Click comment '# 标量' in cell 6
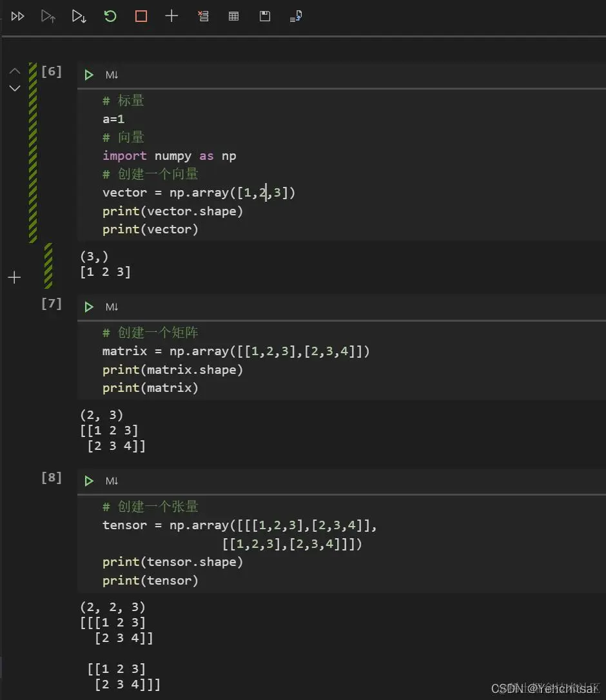 [x=123, y=101]
